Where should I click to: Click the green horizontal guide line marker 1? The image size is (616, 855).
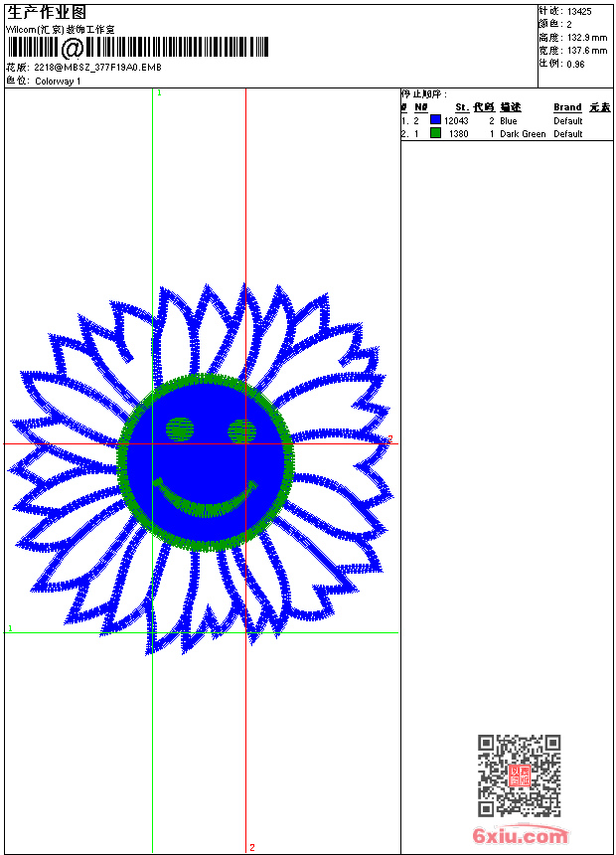click(10, 628)
